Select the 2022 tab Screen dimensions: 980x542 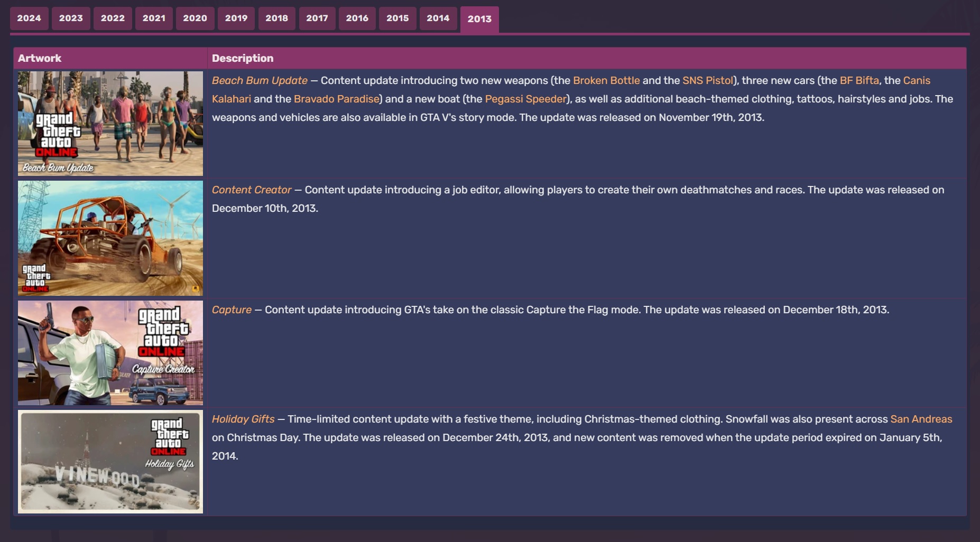point(113,18)
